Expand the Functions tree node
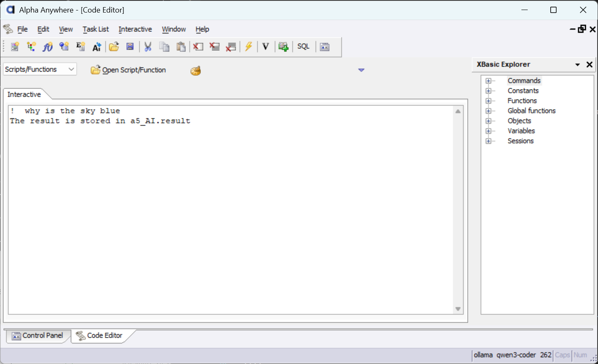This screenshot has height=364, width=598. click(x=488, y=101)
